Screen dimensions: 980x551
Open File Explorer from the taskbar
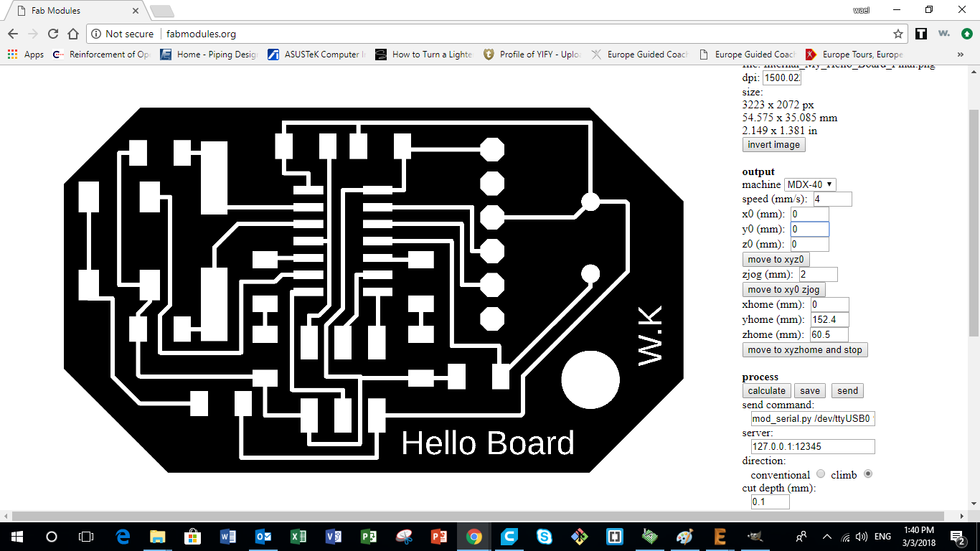[x=157, y=536]
